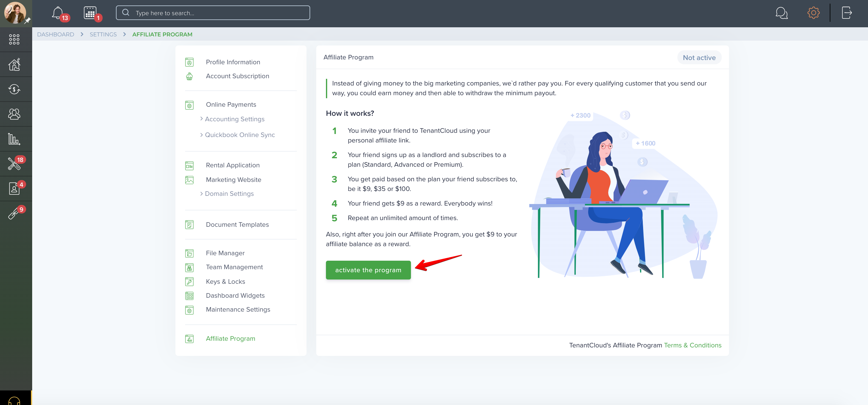Open Document Templates
868x405 pixels.
237,225
